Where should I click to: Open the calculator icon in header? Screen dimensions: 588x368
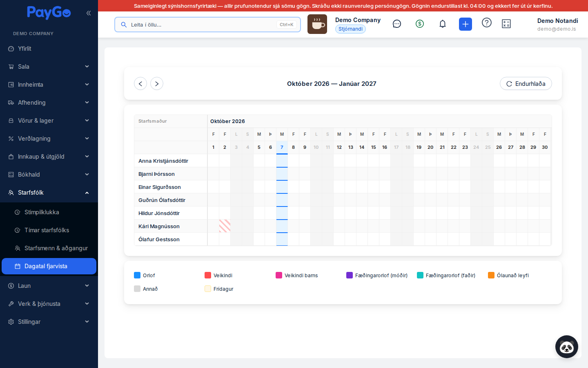506,24
